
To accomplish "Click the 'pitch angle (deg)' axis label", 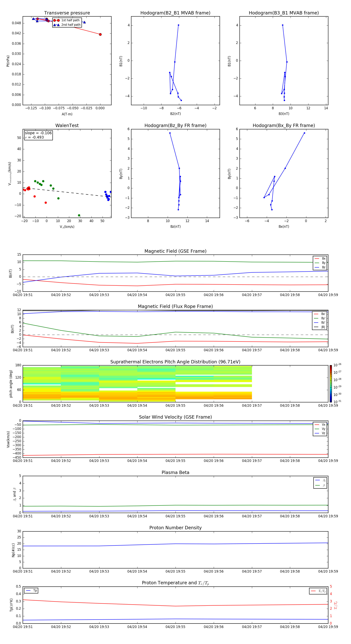I will [11, 384].
